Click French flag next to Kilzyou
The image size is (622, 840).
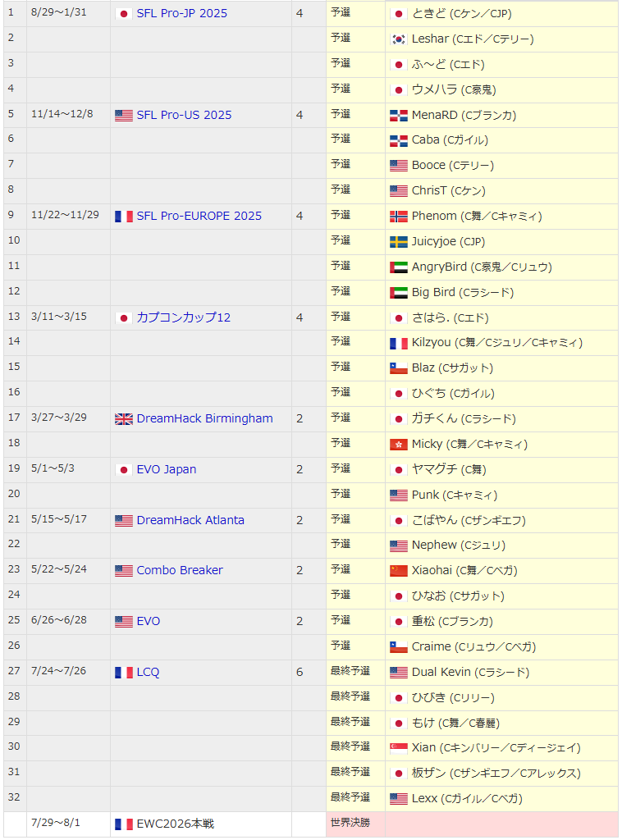pyautogui.click(x=399, y=343)
